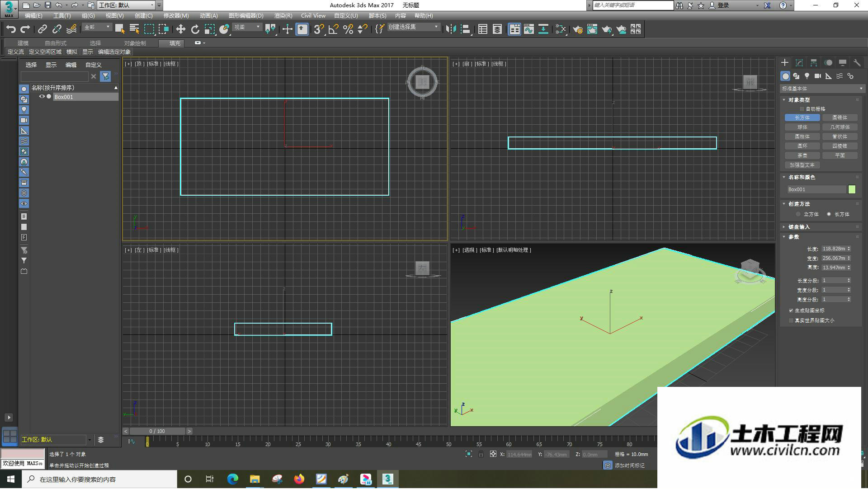
Task: Choose the Select and Move tool
Action: pos(180,29)
